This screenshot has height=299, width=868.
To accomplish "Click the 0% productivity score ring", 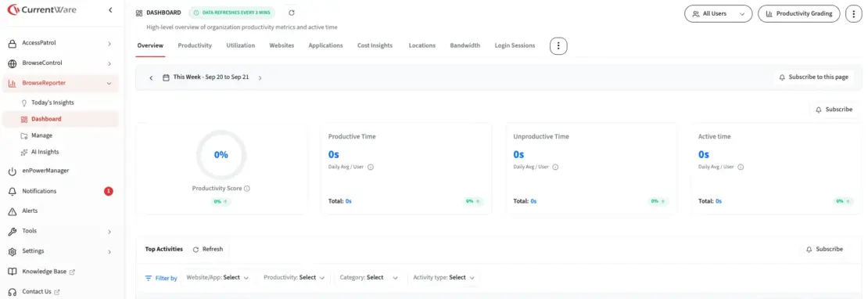I will coord(221,155).
